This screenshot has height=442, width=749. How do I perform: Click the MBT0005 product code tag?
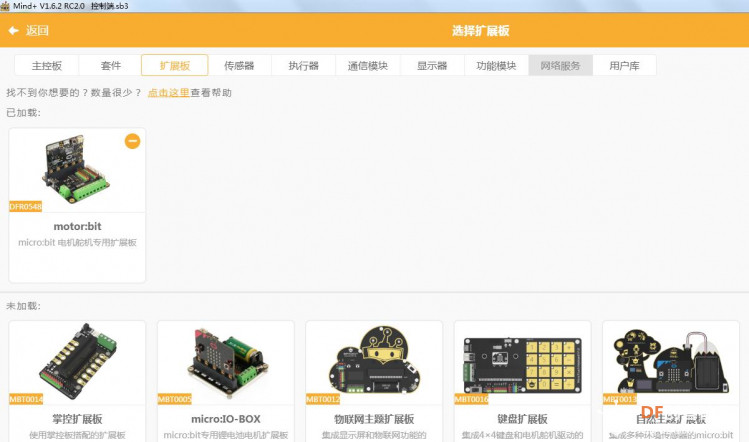tap(175, 399)
